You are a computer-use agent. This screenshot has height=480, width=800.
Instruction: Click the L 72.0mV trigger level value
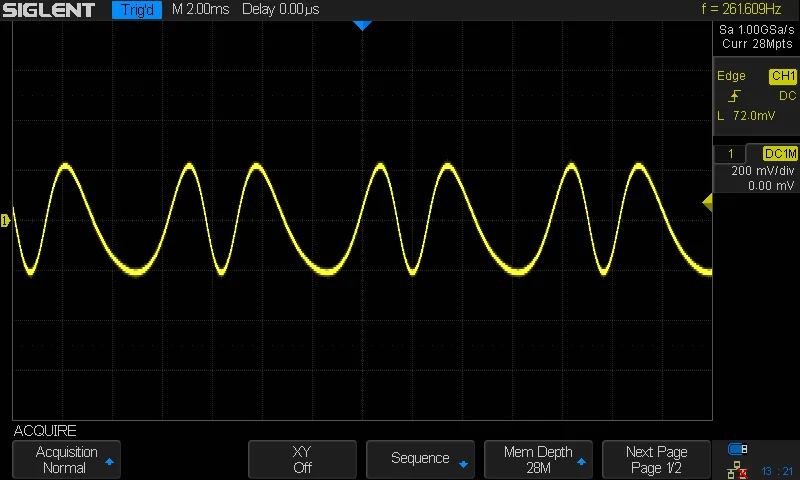(746, 116)
